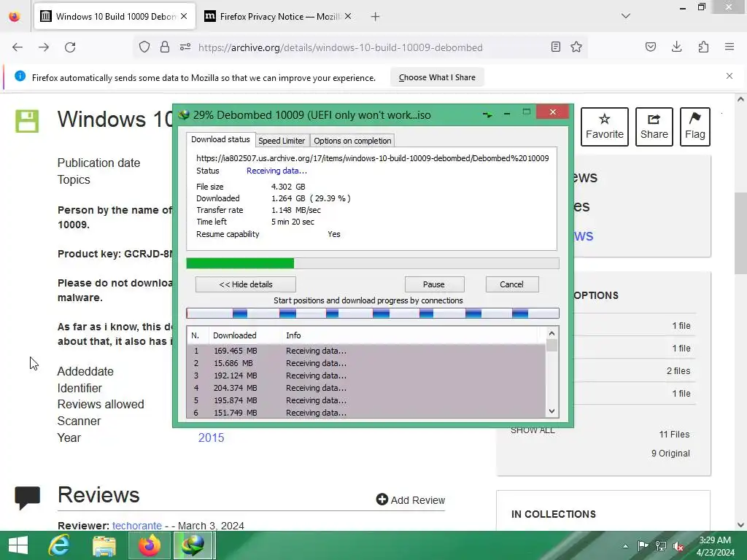Open the Speed Limiter tab

coord(282,141)
